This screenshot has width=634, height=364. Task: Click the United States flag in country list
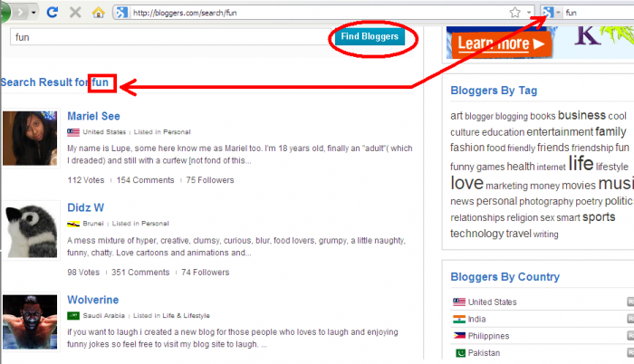click(459, 302)
